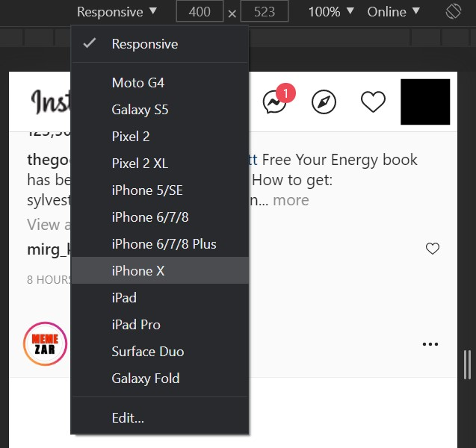
Task: Choose Moto G4 device
Action: coord(160,83)
